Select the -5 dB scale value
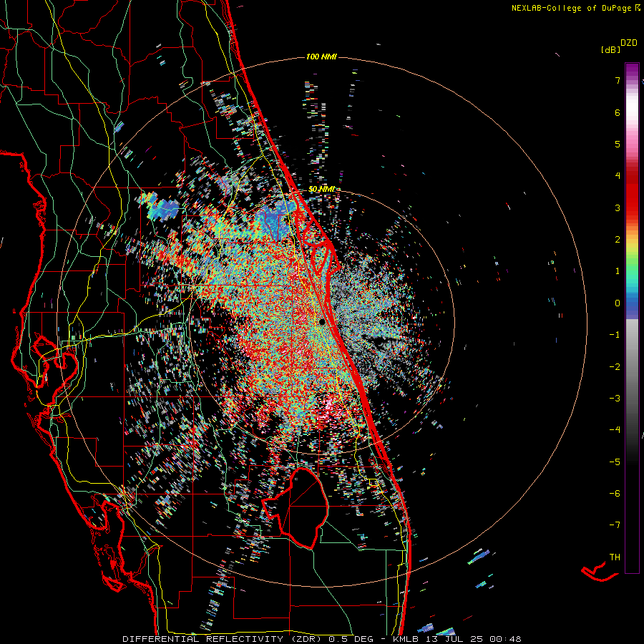 [x=615, y=462]
